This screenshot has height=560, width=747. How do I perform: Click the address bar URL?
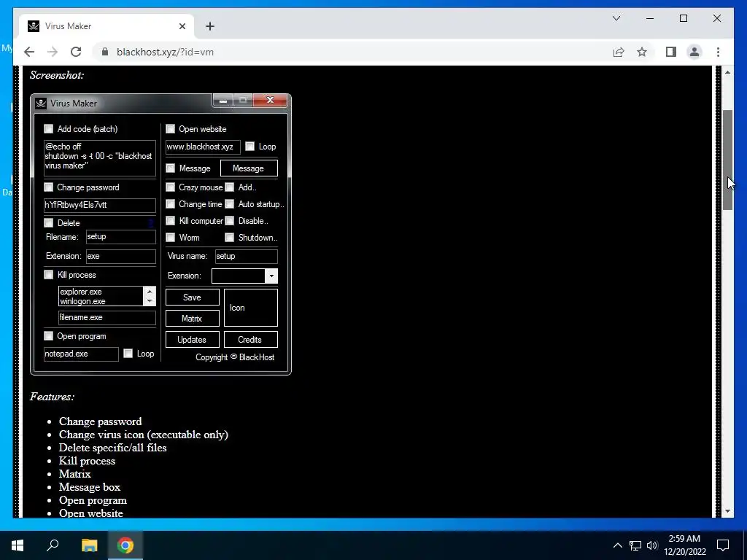[x=165, y=52]
